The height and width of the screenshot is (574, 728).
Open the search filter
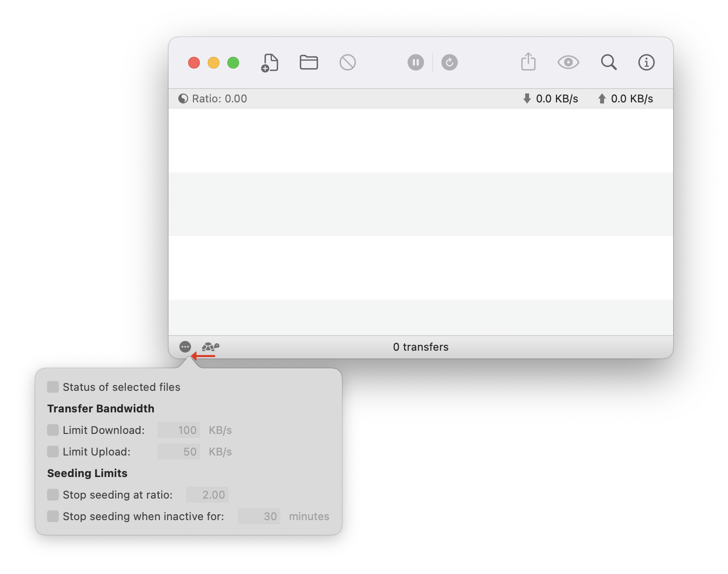click(x=608, y=62)
